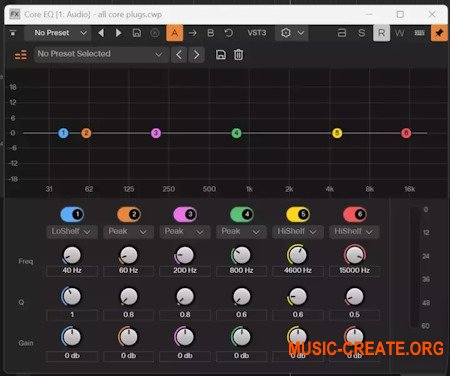Open band 4 Peak filter type dropdown
Image resolution: width=450 pixels, height=376 pixels.
[242, 231]
